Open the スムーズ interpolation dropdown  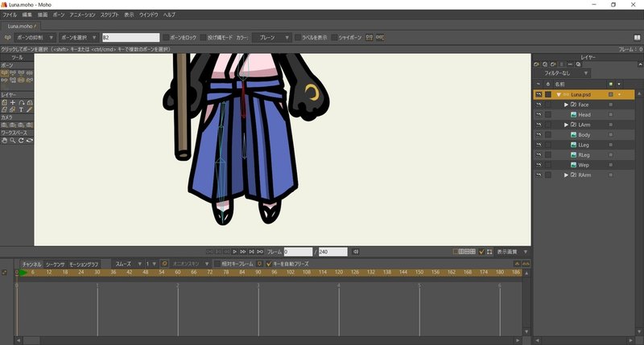[x=128, y=264]
